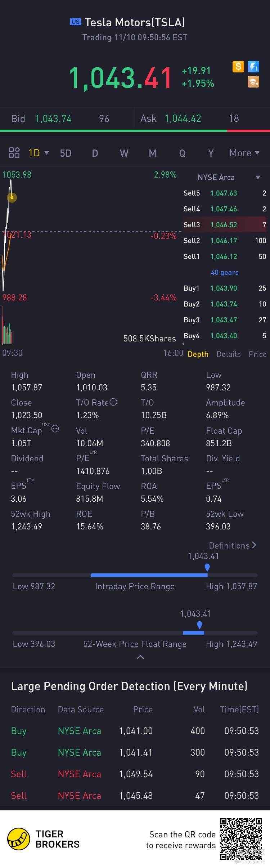This screenshot has width=270, height=868.
Task: Tap the bid-ask ratio bar
Action: [135, 130]
